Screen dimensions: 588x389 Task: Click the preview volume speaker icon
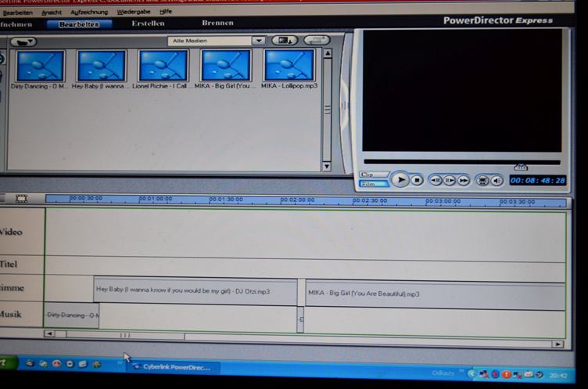click(497, 182)
